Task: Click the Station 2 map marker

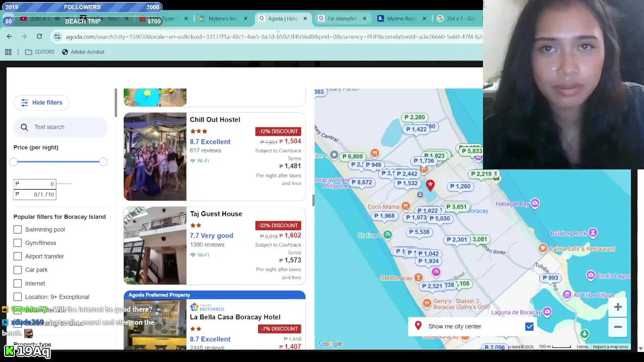Action: pyautogui.click(x=387, y=235)
